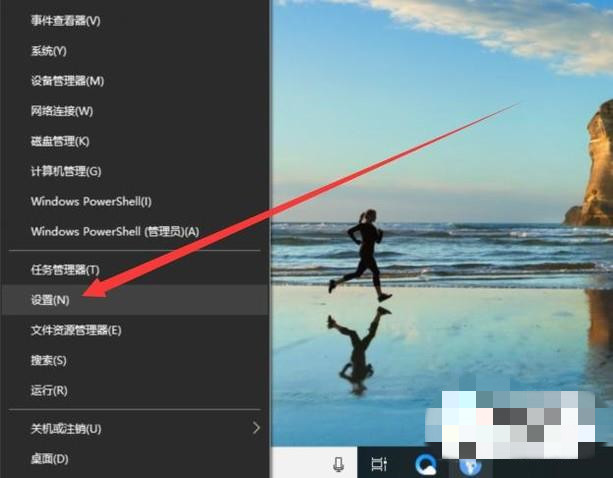613x478 pixels.
Task: Open the 运行(R) dialog
Action: 135,390
